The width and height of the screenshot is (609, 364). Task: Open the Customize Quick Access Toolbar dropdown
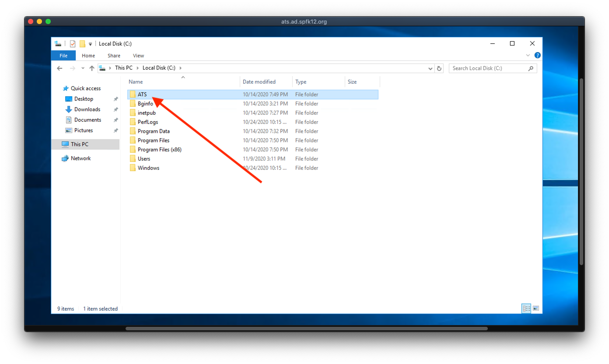[x=91, y=44]
